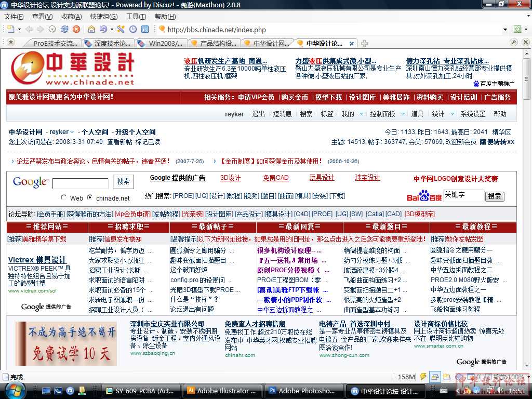The width and height of the screenshot is (532, 399).
Task: Click the keyboard icon in the taskbar
Action: (444, 391)
